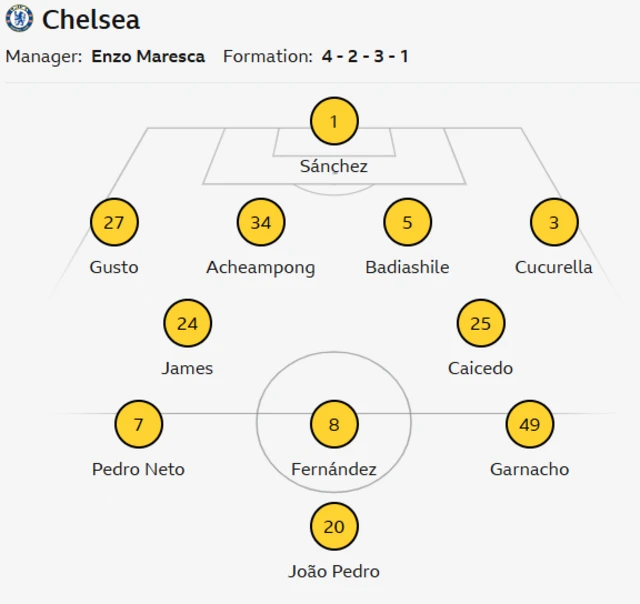This screenshot has height=604, width=640.
Task: Click Badiashile's number 5 circle
Action: 407,222
